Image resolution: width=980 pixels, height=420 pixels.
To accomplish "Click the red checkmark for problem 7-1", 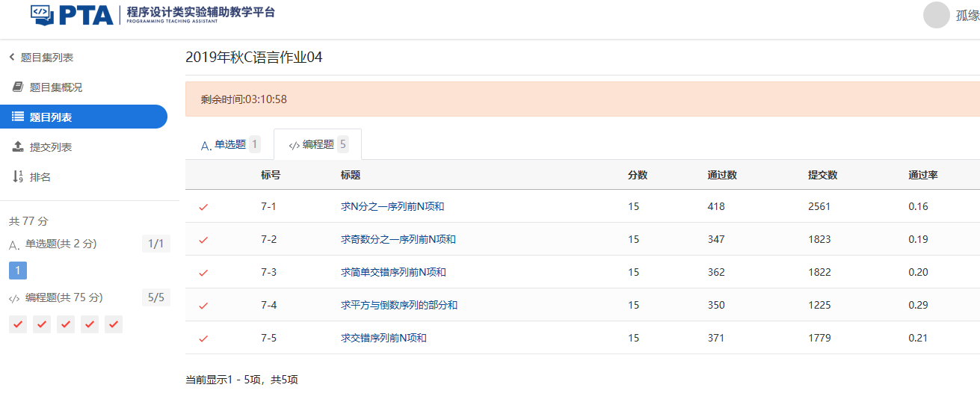I will click(203, 207).
